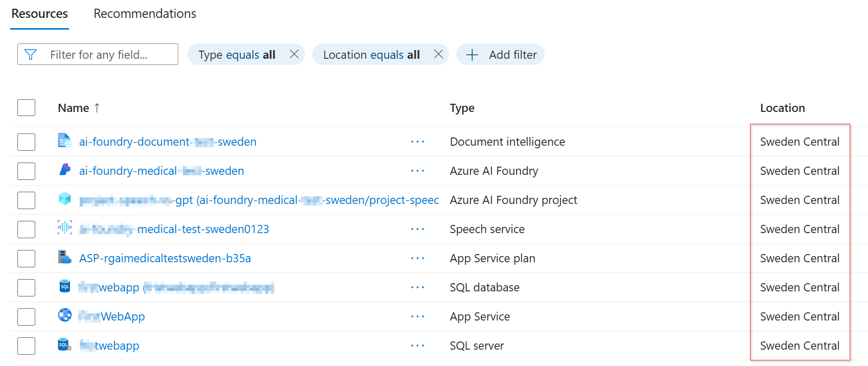Open context menu for ai-foundry-document row
Image resolution: width=868 pixels, height=366 pixels.
tap(417, 142)
